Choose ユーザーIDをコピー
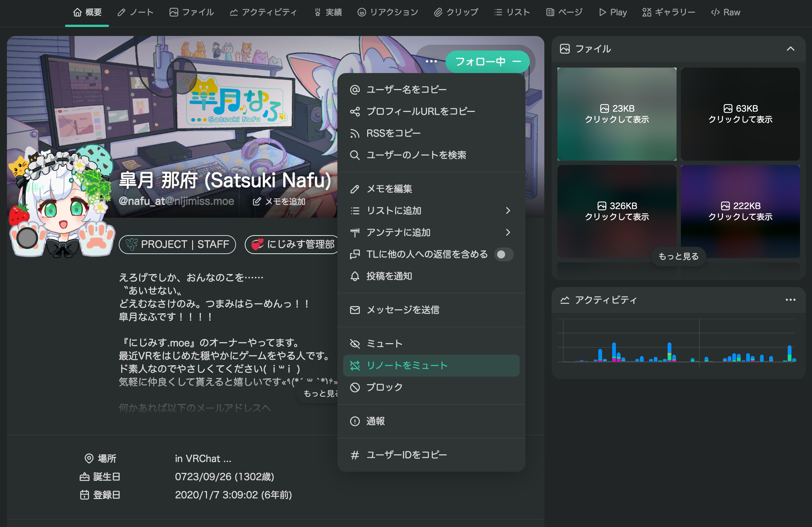The height and width of the screenshot is (527, 812). click(x=431, y=455)
